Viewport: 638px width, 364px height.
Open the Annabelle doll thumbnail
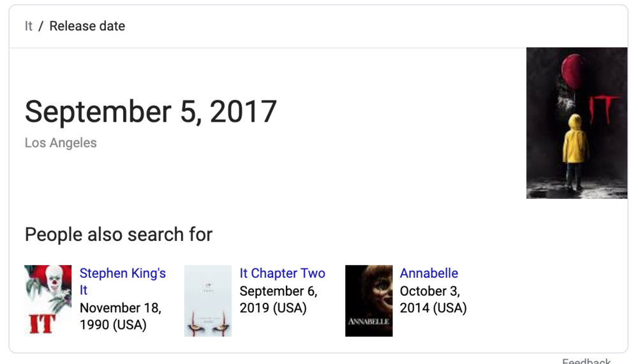369,300
